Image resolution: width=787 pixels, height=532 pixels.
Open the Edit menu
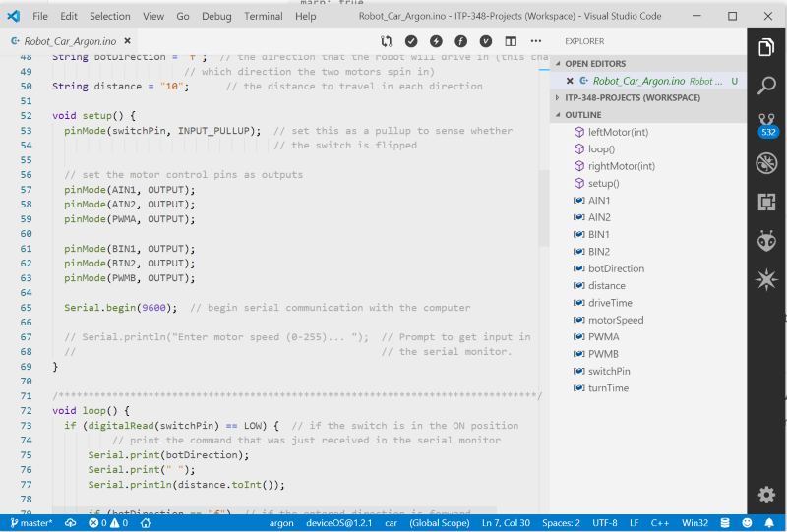[x=69, y=16]
